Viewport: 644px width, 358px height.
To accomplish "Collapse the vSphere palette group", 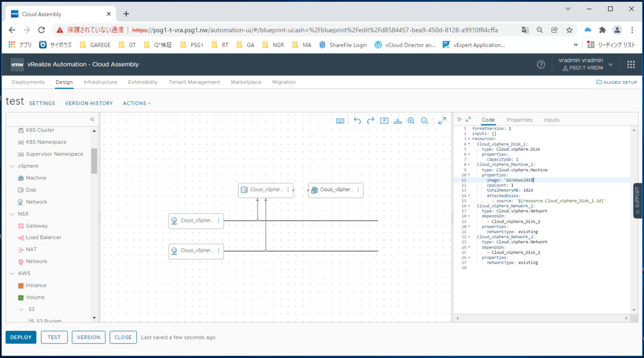I will pos(12,166).
